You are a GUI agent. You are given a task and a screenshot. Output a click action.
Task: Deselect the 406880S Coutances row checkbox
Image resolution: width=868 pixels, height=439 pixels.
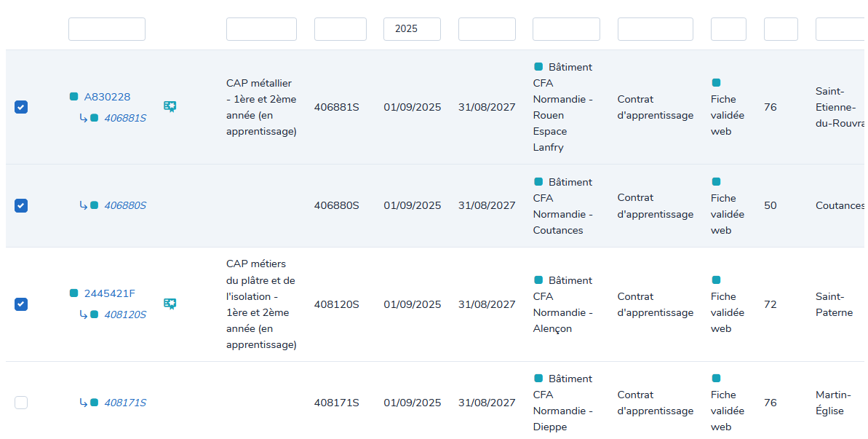(21, 205)
